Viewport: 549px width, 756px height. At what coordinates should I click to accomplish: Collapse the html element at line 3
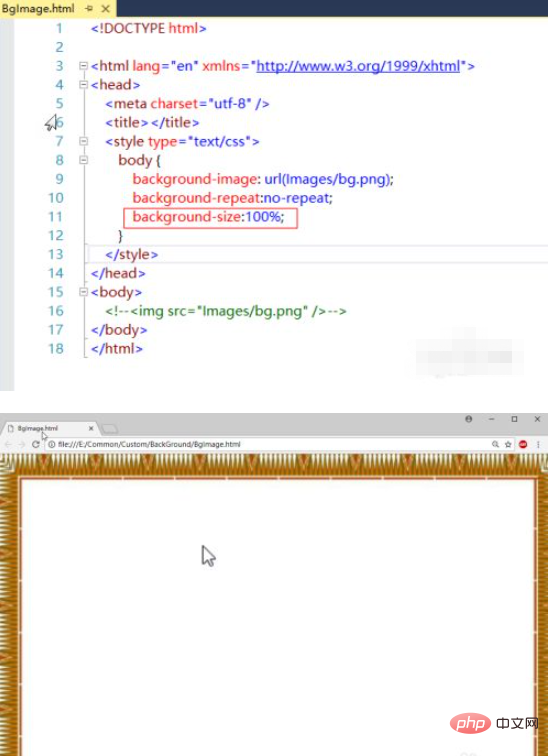click(x=83, y=66)
